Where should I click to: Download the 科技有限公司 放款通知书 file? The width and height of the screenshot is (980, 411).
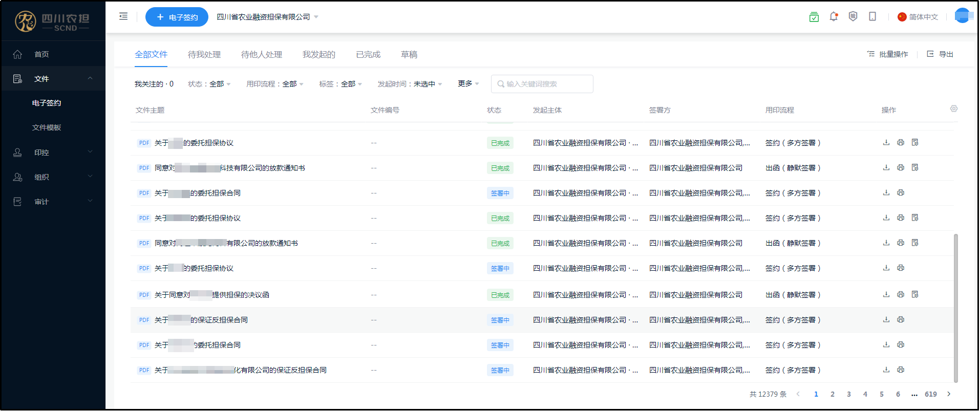pos(886,167)
